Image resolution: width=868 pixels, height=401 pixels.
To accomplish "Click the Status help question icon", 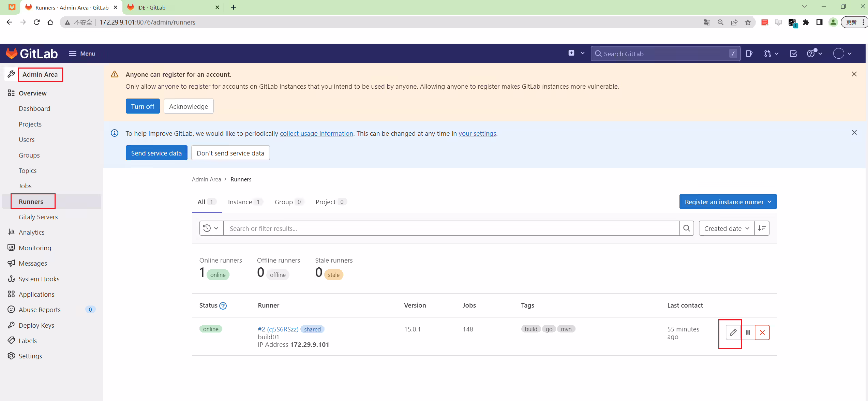I will [x=223, y=306].
